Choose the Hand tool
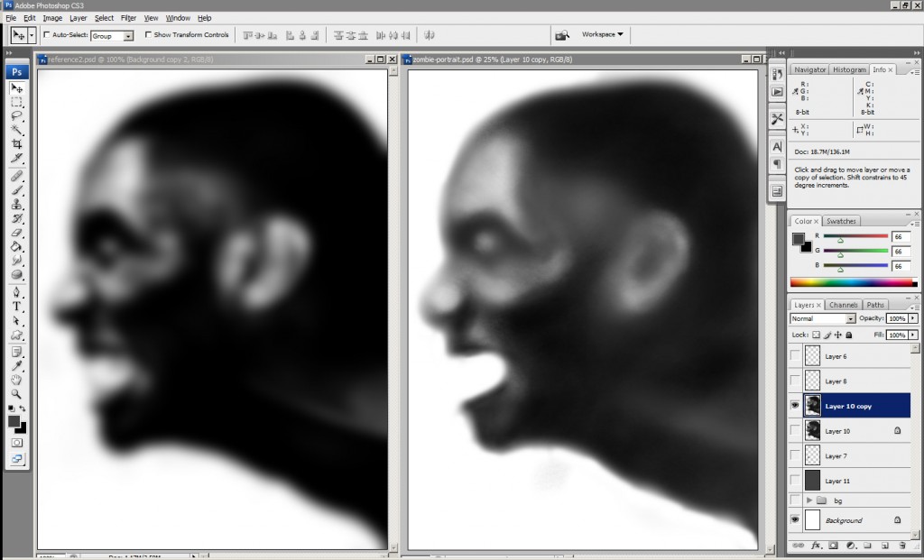This screenshot has width=924, height=560. pyautogui.click(x=16, y=380)
